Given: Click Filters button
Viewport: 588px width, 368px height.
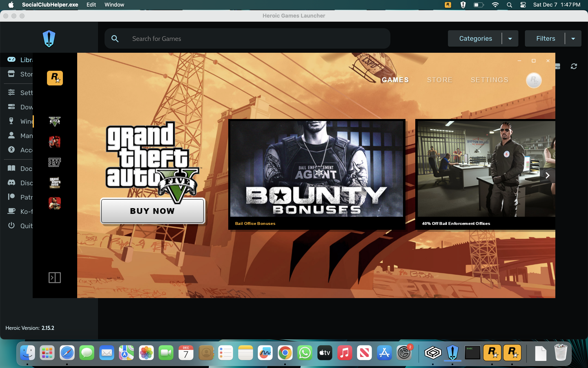Looking at the screenshot, I should (x=546, y=38).
